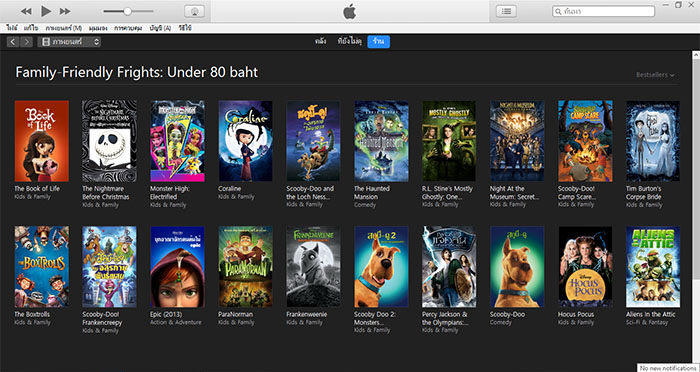The width and height of the screenshot is (700, 372).
Task: Open Tim Burton's Corpse Bride poster
Action: pyautogui.click(x=653, y=141)
